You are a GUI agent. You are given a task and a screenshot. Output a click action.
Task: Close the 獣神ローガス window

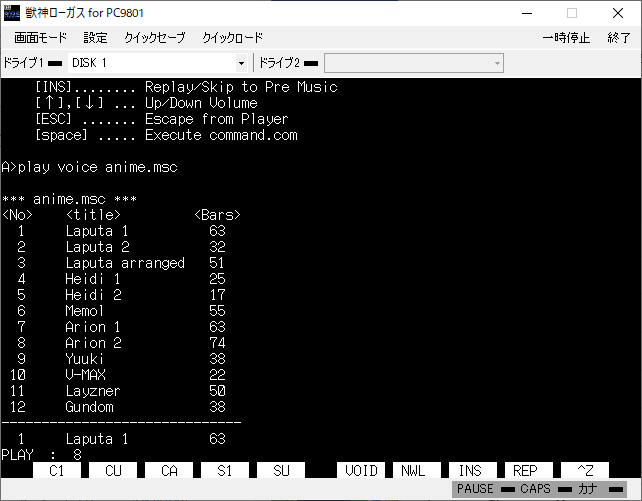pos(618,13)
